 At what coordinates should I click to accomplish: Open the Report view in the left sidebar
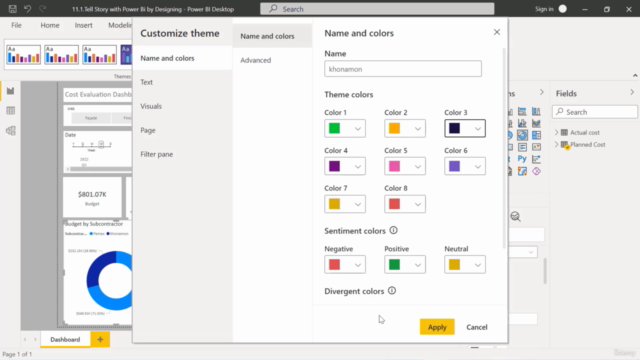tap(11, 91)
